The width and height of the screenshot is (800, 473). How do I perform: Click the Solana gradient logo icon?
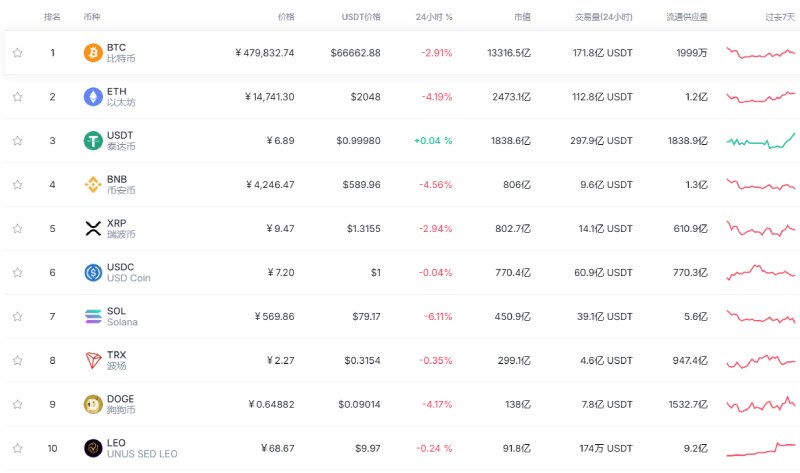click(93, 317)
